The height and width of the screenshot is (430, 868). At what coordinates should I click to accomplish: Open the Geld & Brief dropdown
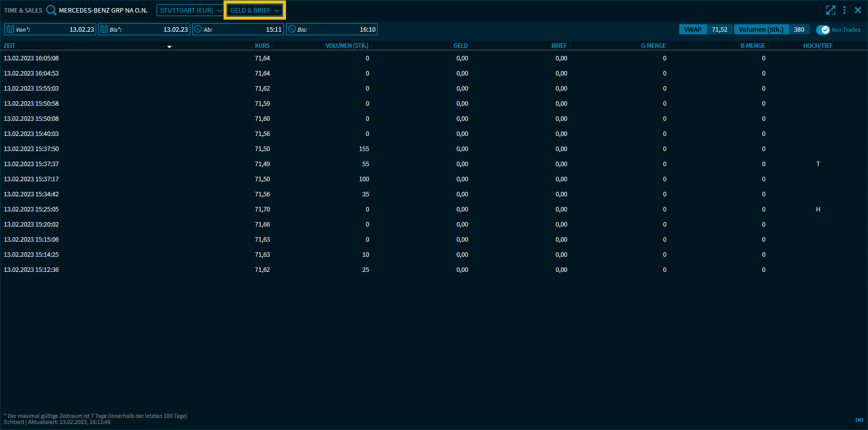click(254, 11)
